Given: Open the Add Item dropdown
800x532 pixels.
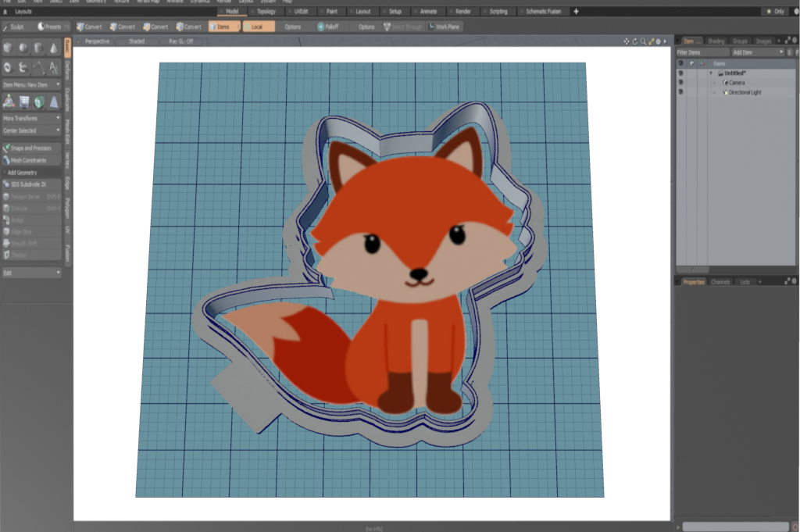Looking at the screenshot, I should click(758, 52).
